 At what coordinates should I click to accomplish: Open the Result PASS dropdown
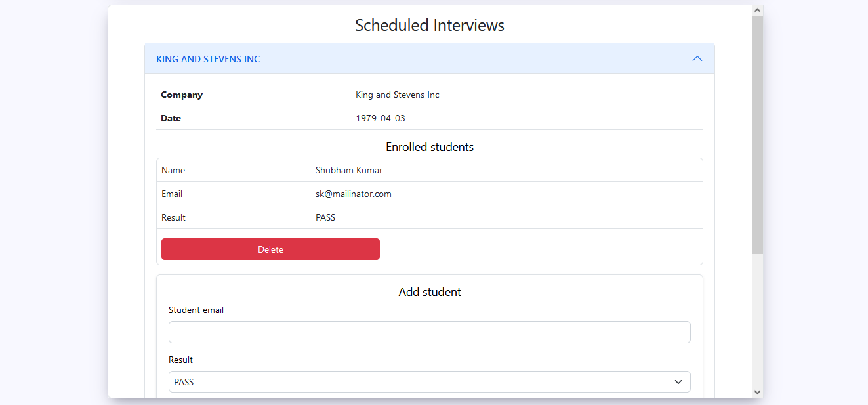[430, 382]
